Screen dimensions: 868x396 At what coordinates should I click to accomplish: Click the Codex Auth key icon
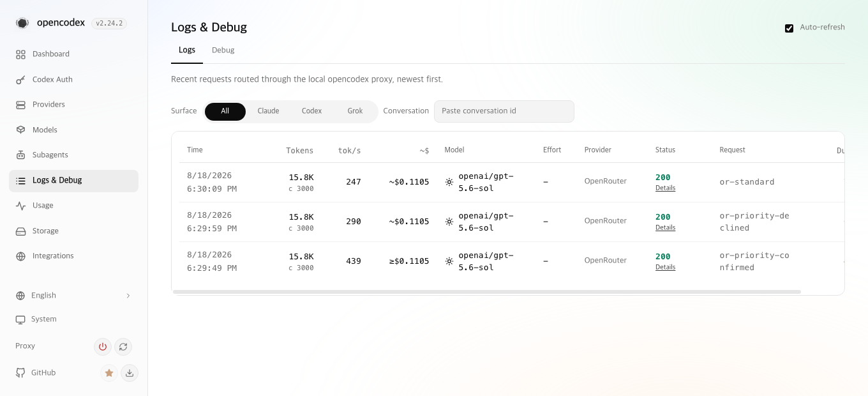point(20,80)
